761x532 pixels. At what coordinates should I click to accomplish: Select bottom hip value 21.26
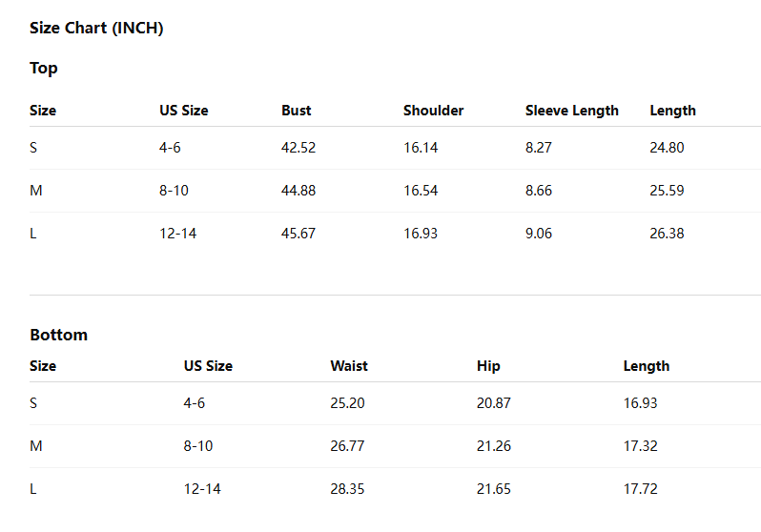[x=494, y=446]
